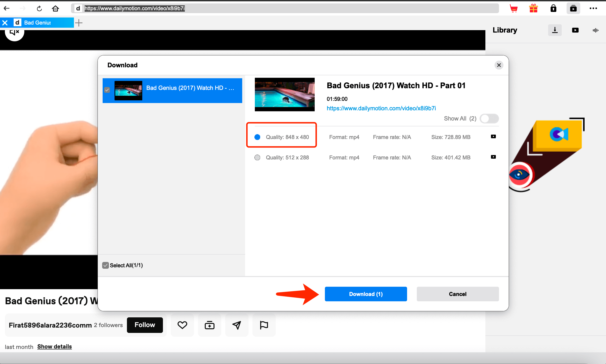Click the padlock icon in toolbar
This screenshot has height=364, width=606.
(553, 9)
